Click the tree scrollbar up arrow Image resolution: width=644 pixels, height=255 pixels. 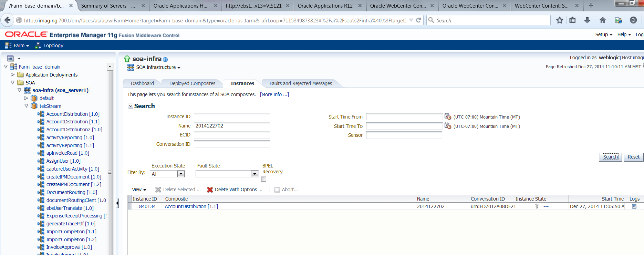110,66
